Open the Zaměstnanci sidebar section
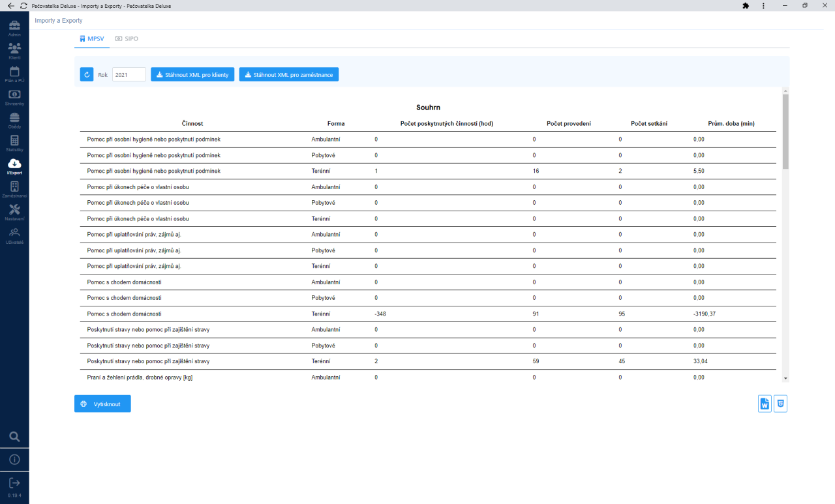 (14, 190)
